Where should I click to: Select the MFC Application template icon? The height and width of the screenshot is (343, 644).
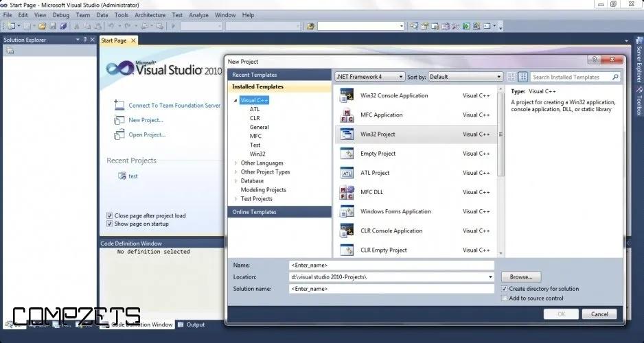(x=347, y=115)
